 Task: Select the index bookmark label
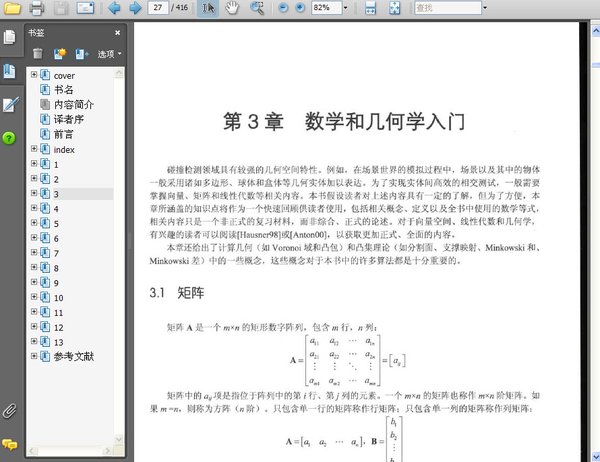pos(64,150)
